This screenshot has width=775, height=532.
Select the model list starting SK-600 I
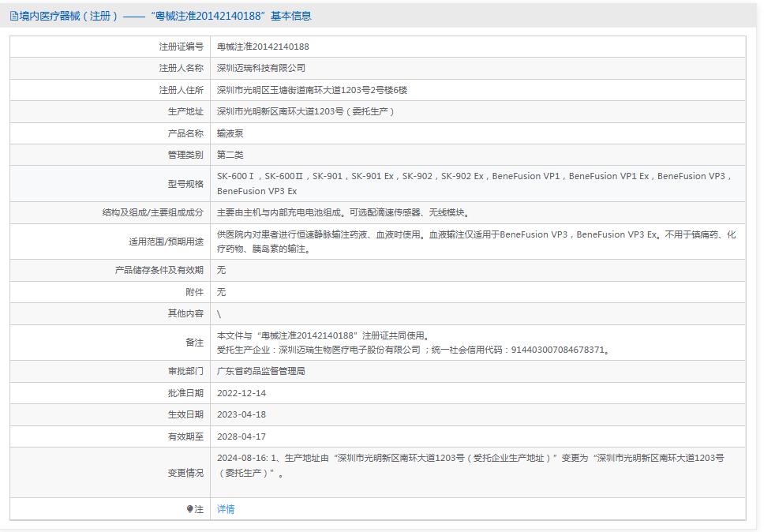pos(474,183)
